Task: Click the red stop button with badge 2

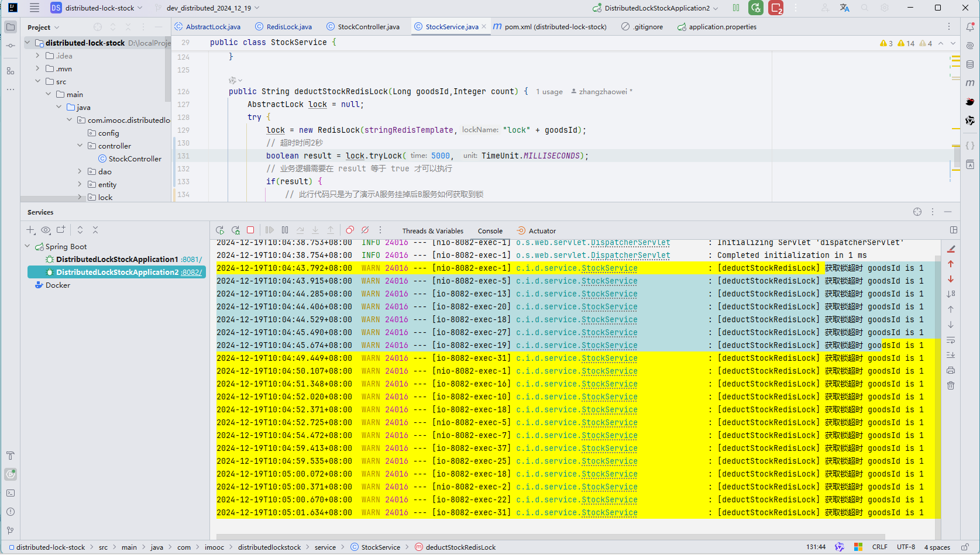Action: coord(776,8)
